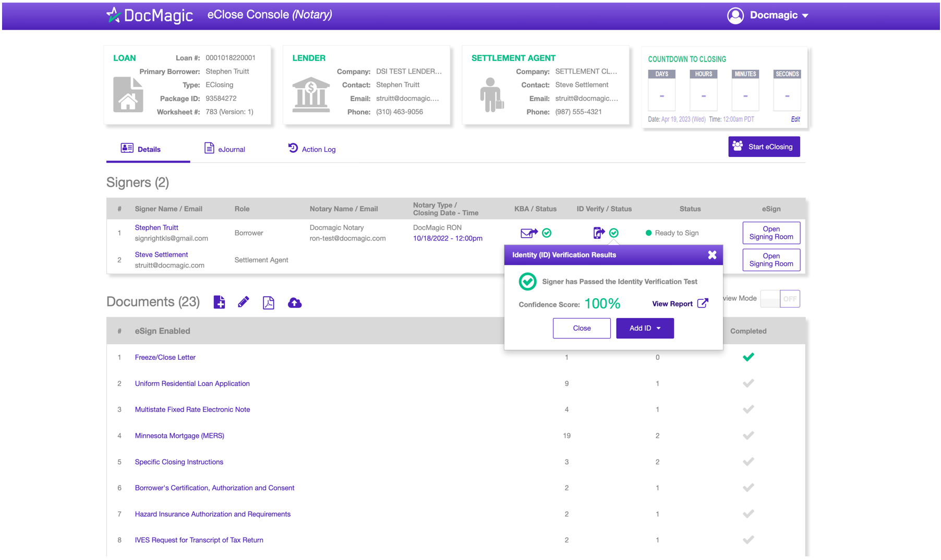The image size is (941, 560).
Task: Open Specific Closing Instructions document
Action: point(179,462)
